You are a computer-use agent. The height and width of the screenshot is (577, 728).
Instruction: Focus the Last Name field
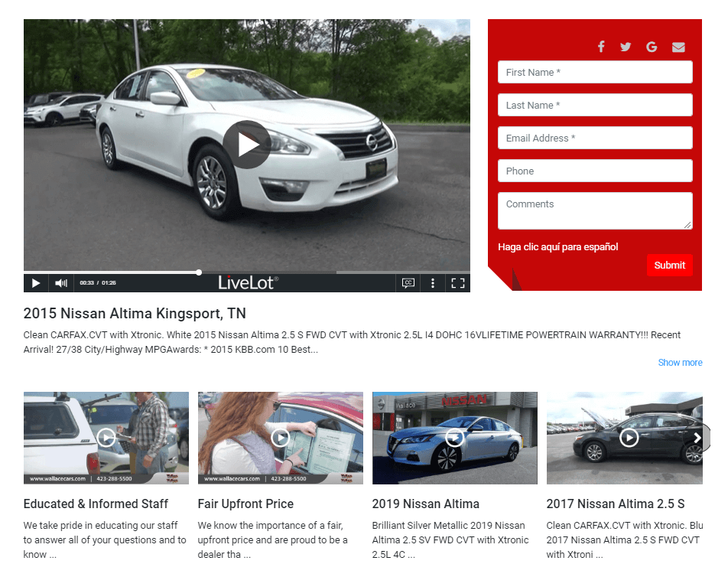pyautogui.click(x=595, y=105)
